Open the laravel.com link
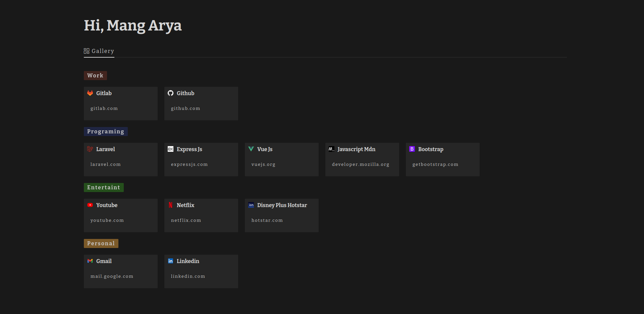 click(x=105, y=165)
